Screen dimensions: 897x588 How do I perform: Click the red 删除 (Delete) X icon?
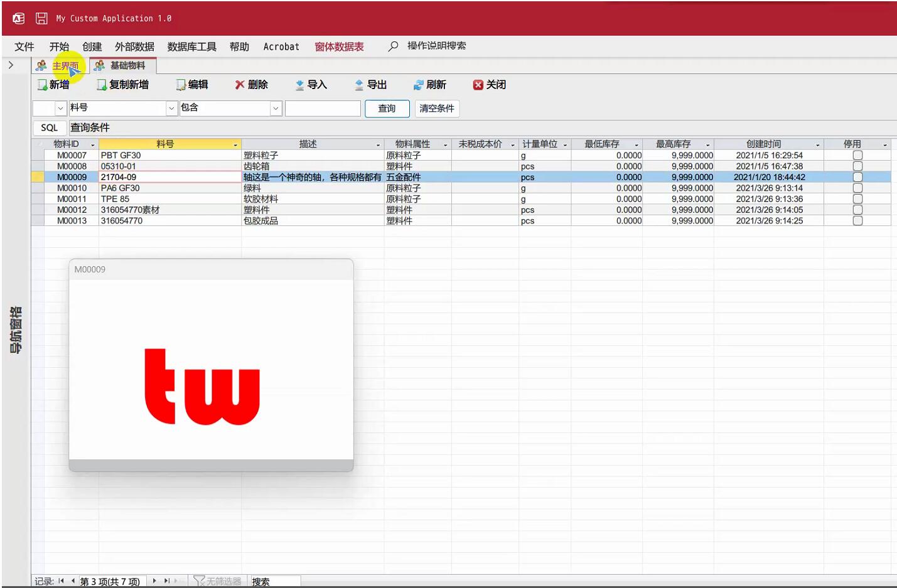click(240, 85)
